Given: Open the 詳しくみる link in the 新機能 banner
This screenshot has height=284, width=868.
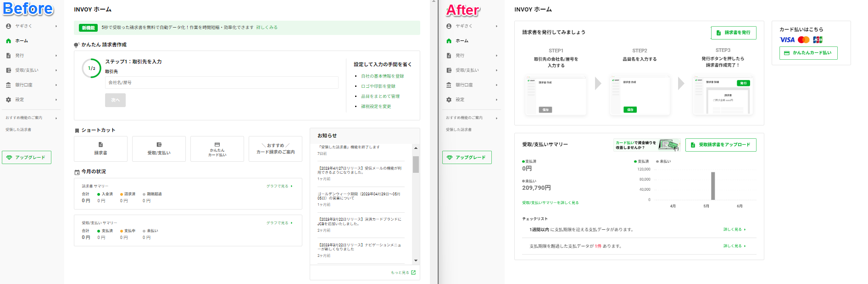Looking at the screenshot, I should tap(267, 28).
